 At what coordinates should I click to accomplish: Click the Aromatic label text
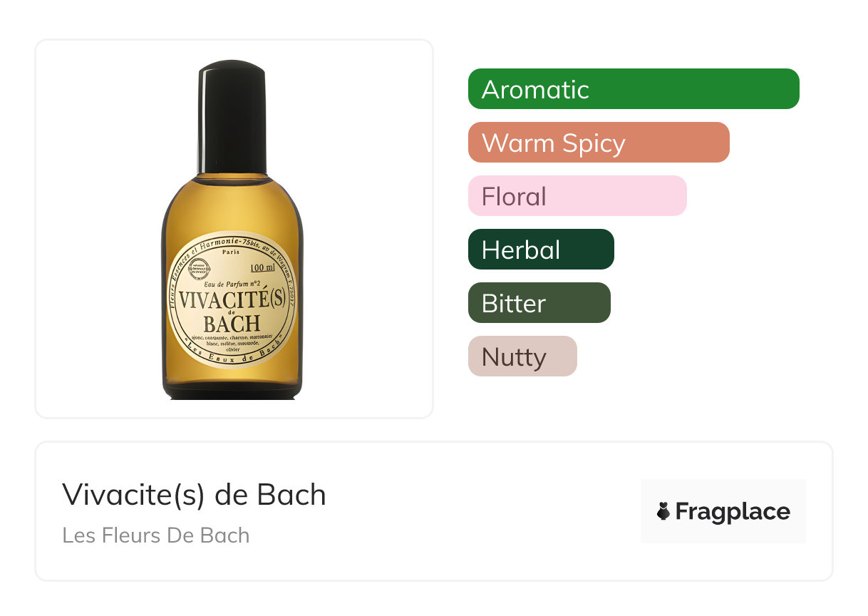click(x=535, y=89)
